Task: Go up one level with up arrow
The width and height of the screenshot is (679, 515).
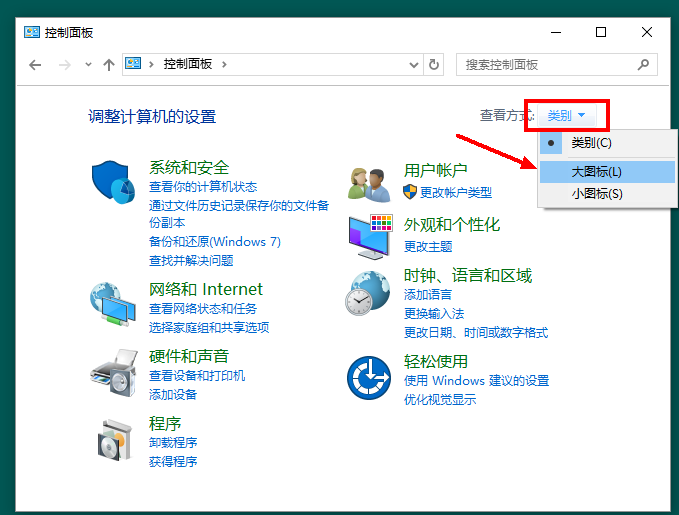Action: tap(108, 64)
